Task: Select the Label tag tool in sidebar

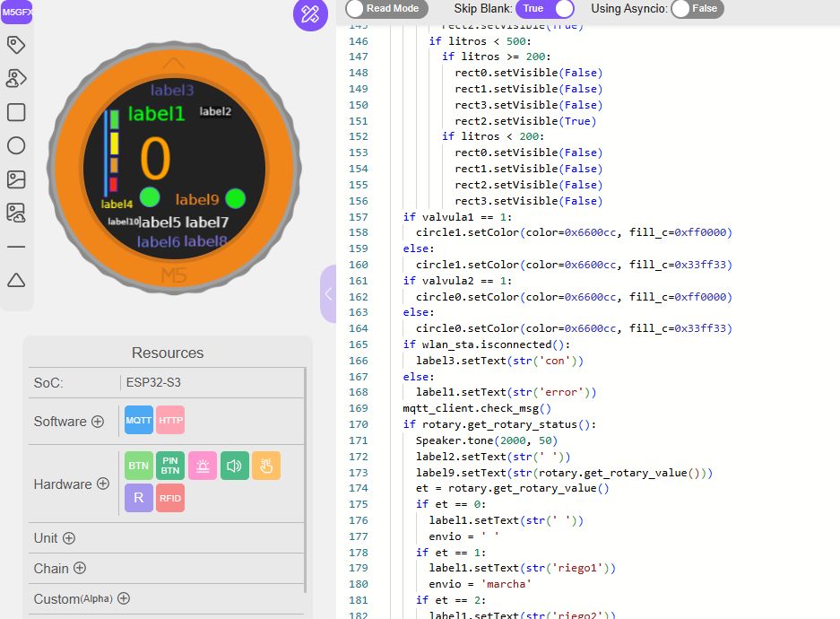Action: 16,45
